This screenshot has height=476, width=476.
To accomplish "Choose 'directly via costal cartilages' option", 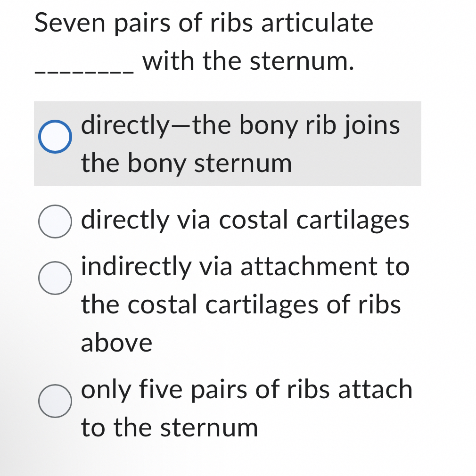I will click(55, 221).
